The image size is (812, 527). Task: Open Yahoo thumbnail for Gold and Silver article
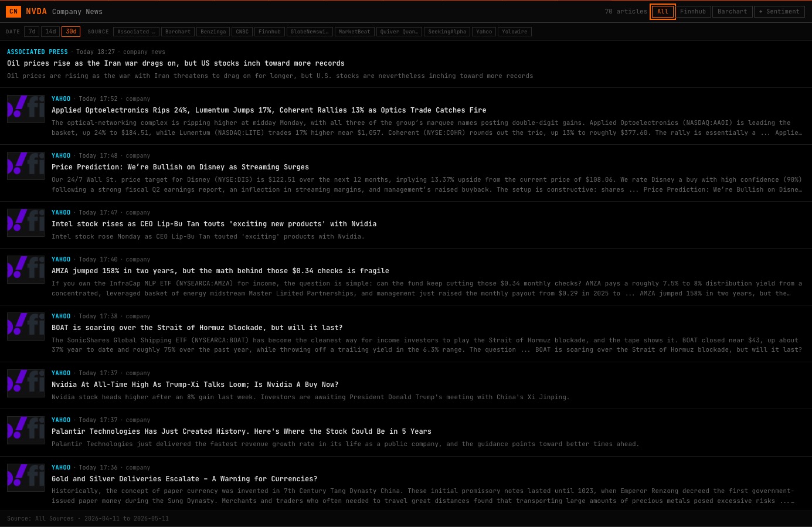[x=26, y=477]
